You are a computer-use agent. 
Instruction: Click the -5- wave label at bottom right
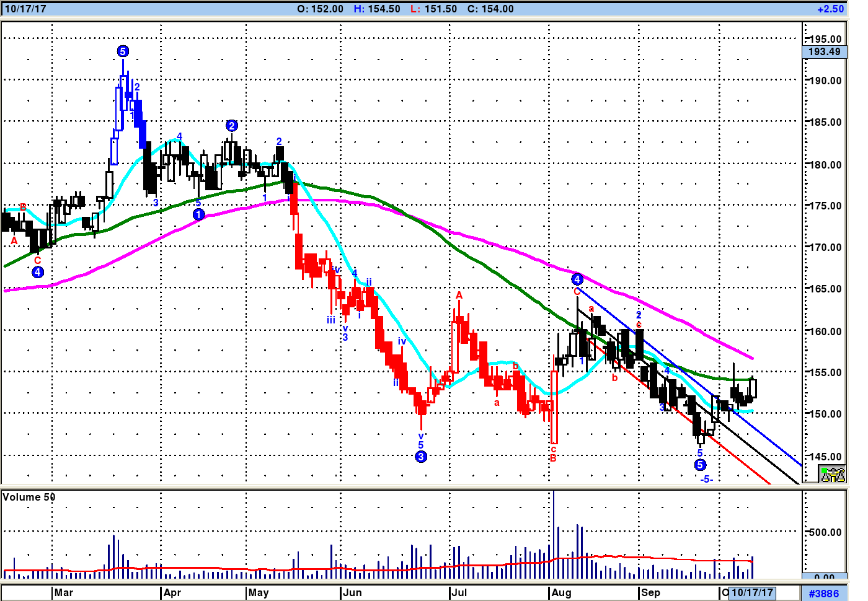tap(706, 479)
